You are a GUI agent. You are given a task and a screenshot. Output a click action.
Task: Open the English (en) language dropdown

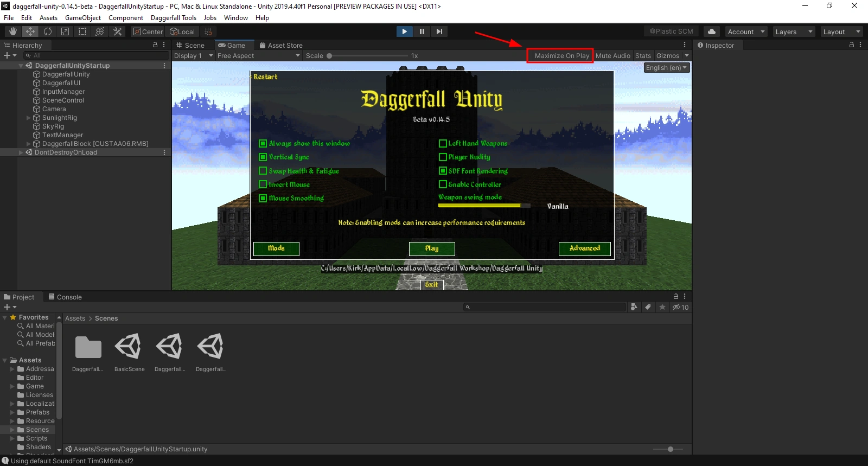667,68
